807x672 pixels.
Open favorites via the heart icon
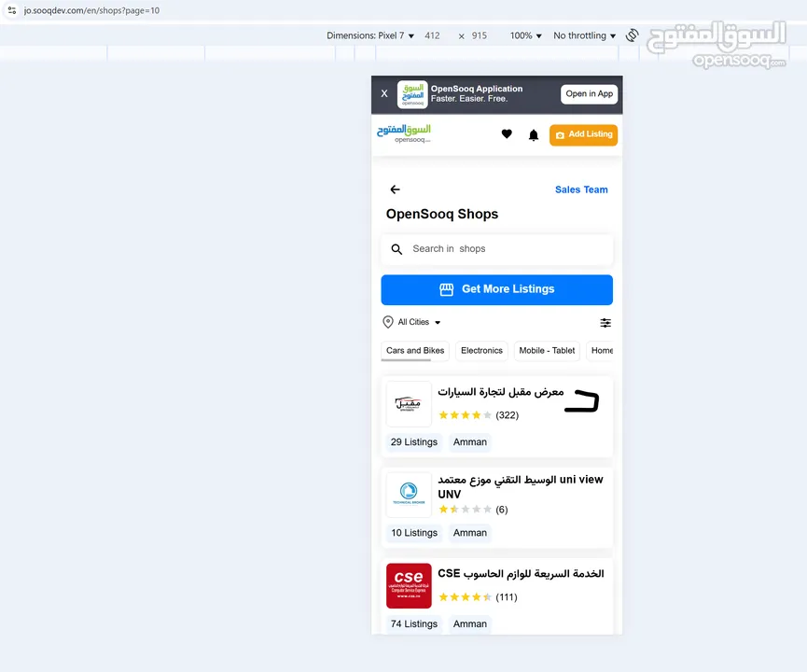[x=507, y=133]
